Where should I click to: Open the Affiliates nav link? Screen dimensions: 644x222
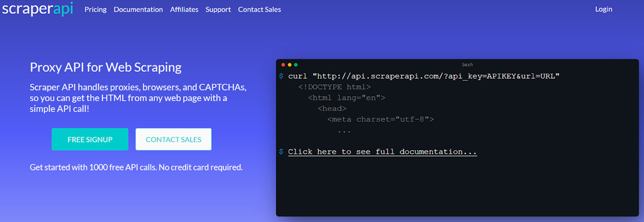(184, 9)
